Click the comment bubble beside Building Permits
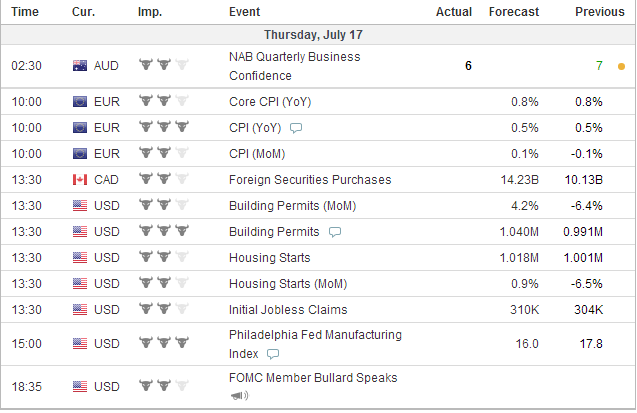This screenshot has width=637, height=413. pos(335,232)
